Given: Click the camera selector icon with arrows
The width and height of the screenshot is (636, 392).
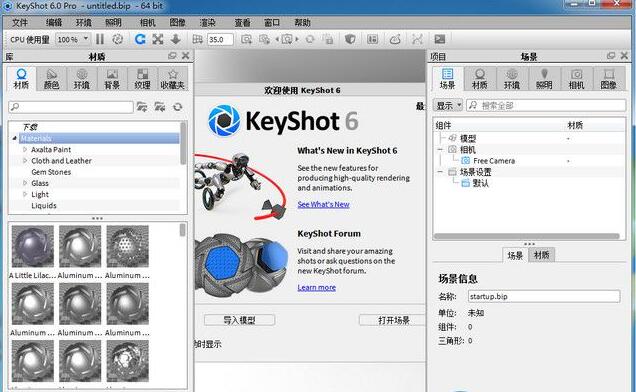Looking at the screenshot, I should [x=287, y=39].
